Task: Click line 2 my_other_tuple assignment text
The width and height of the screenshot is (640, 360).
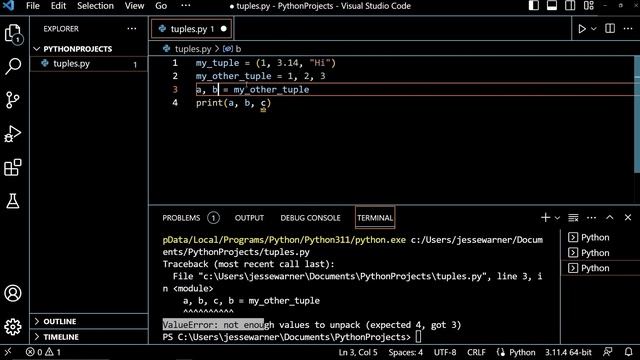Action: point(260,76)
